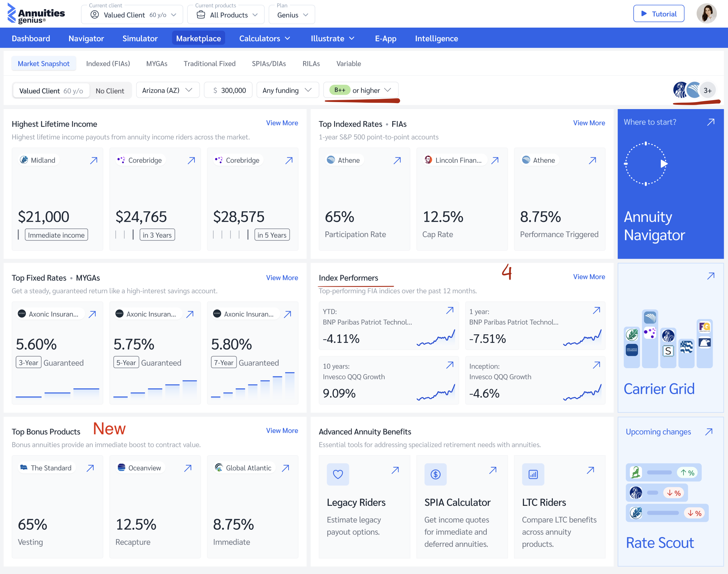Click the $ 300,000 amount field
This screenshot has height=574, width=728.
(x=228, y=90)
